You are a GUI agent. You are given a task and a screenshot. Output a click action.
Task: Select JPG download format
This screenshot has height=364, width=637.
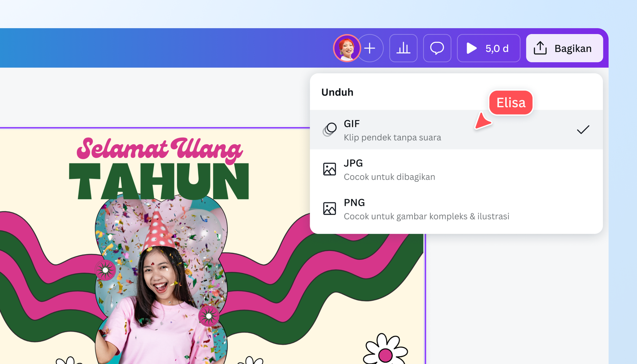[x=456, y=169]
